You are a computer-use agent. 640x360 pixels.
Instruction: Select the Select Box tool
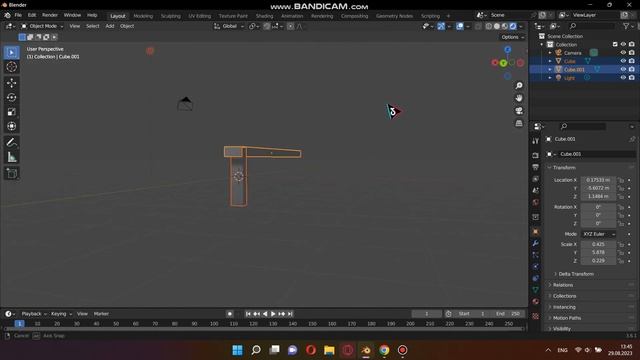click(11, 52)
